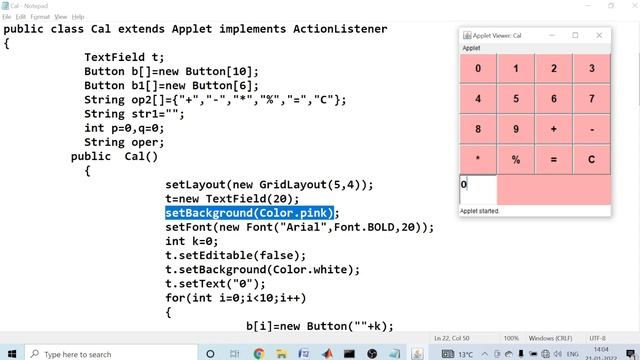640x360 pixels.
Task: Click calculator button 5
Action: 516,99
